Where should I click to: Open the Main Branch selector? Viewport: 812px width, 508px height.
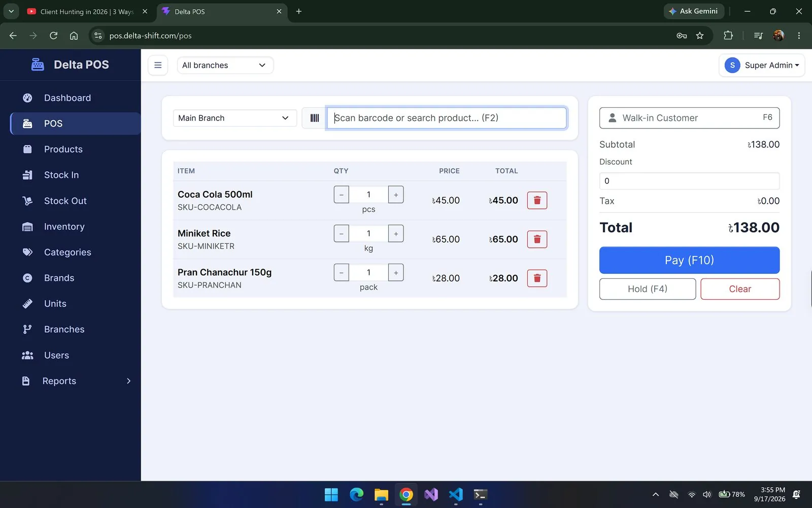[x=234, y=118]
